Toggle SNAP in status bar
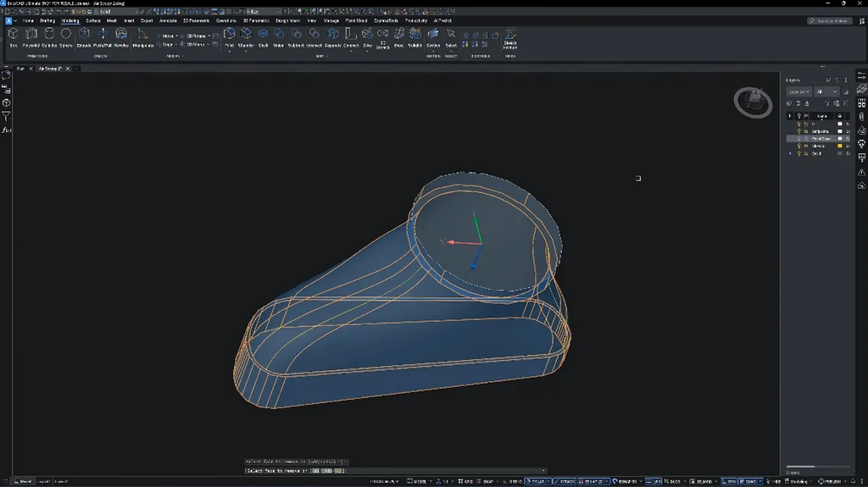This screenshot has height=487, width=868. click(485, 481)
